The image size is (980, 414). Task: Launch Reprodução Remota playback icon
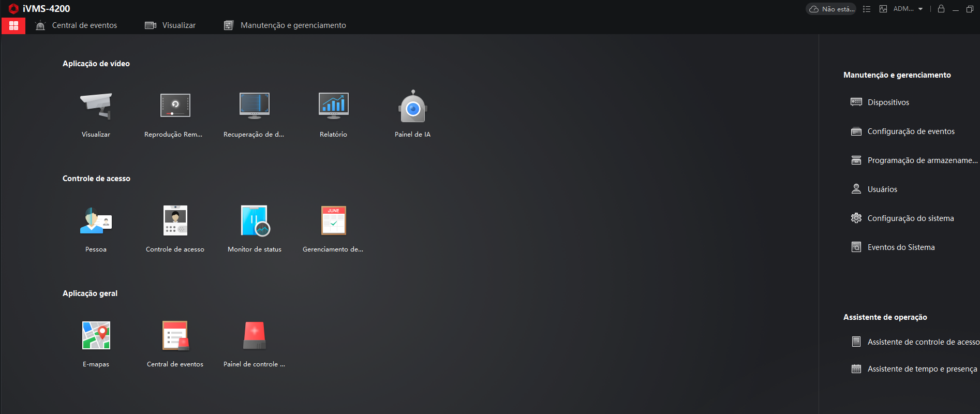click(x=175, y=106)
